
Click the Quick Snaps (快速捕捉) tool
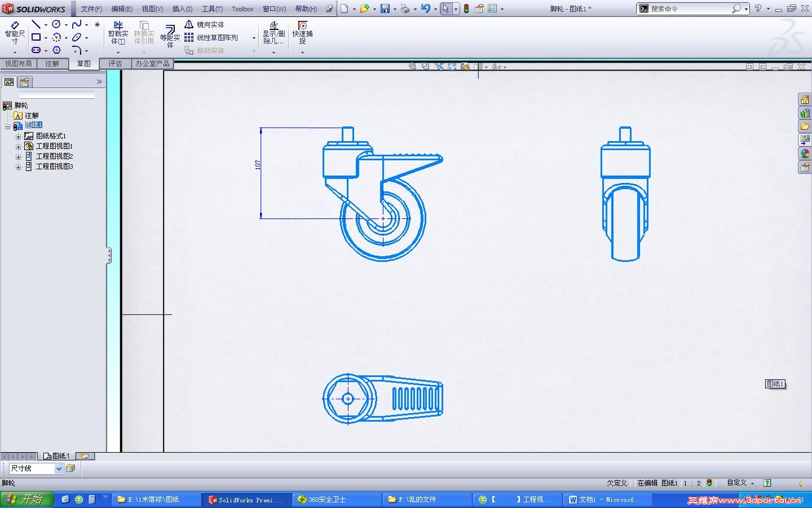click(x=303, y=33)
